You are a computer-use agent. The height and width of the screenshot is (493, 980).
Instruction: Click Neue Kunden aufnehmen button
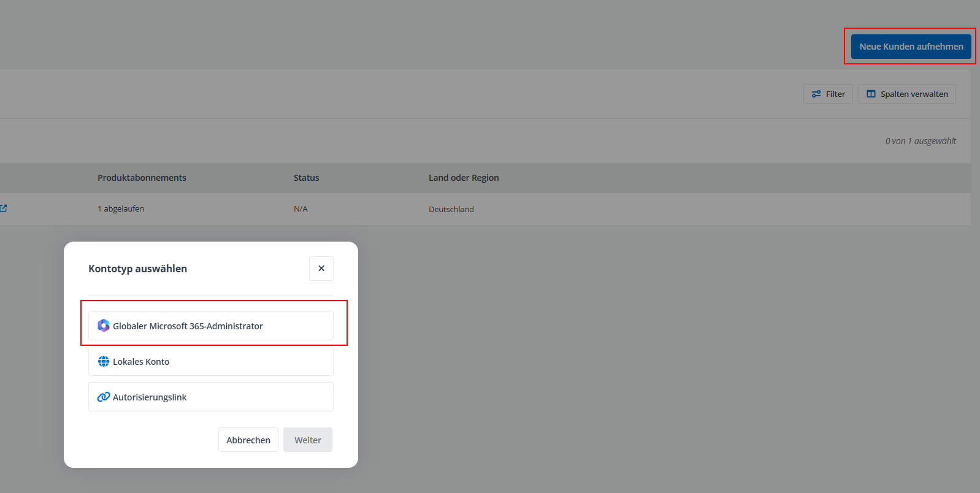911,47
